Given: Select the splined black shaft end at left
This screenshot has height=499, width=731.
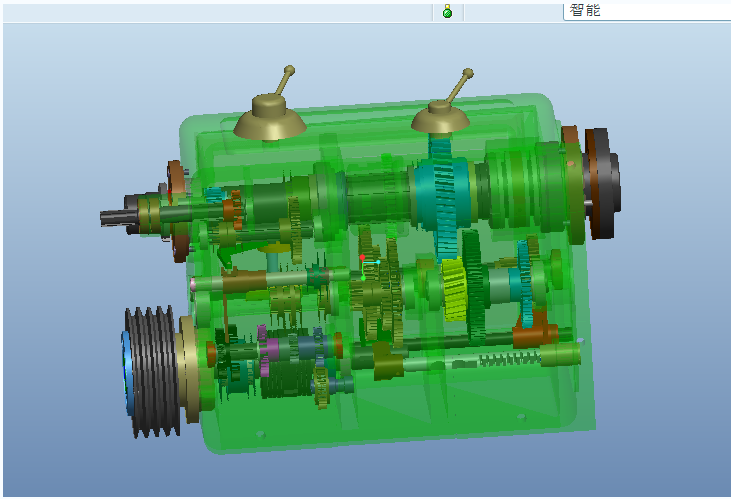Looking at the screenshot, I should pos(119,217).
